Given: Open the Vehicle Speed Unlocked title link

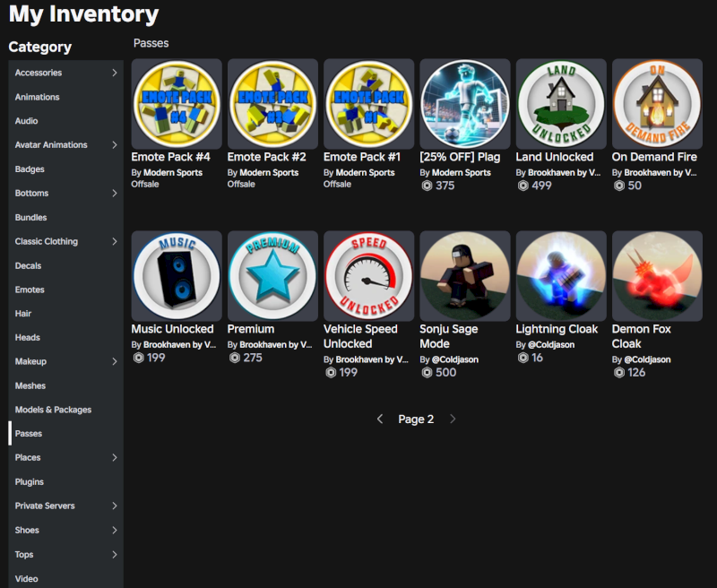Looking at the screenshot, I should pyautogui.click(x=360, y=336).
